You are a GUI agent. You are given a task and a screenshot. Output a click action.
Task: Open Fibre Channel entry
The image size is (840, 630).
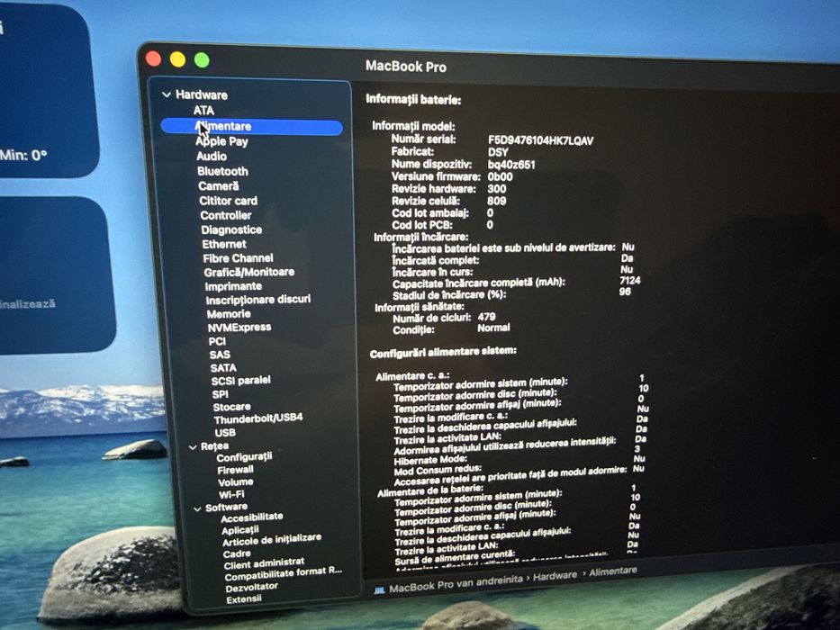click(x=238, y=258)
